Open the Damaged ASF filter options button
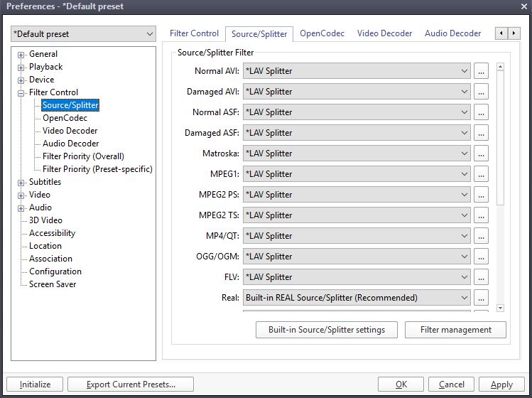Image resolution: width=532 pixels, height=398 pixels. (481, 133)
